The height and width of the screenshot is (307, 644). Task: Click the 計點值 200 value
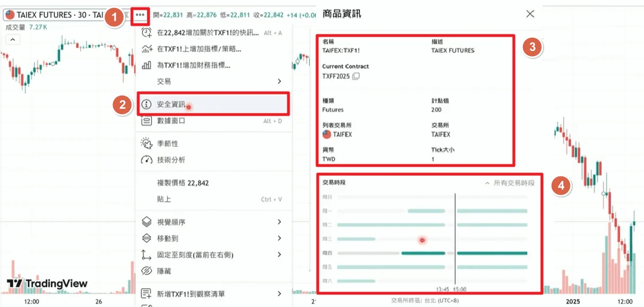436,109
